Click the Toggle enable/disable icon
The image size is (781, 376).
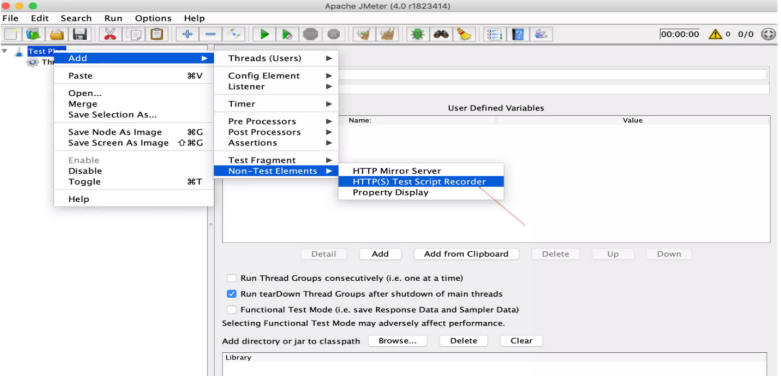[x=234, y=34]
